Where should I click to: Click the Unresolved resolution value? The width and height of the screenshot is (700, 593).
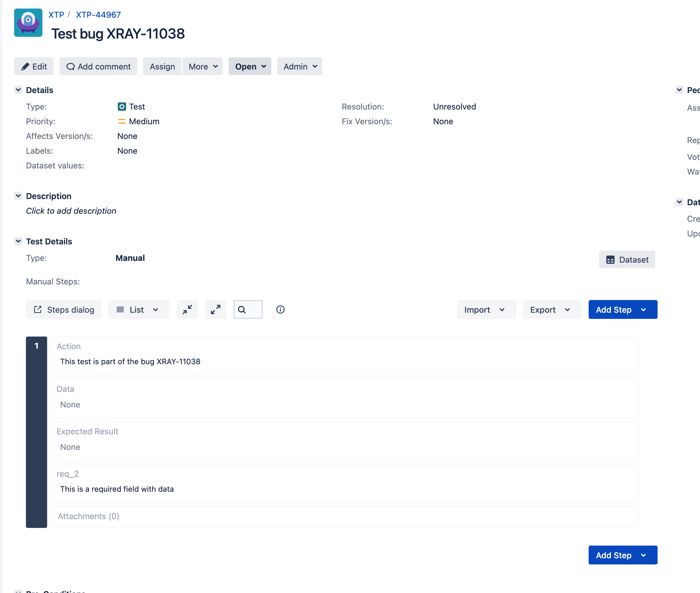[x=455, y=107]
